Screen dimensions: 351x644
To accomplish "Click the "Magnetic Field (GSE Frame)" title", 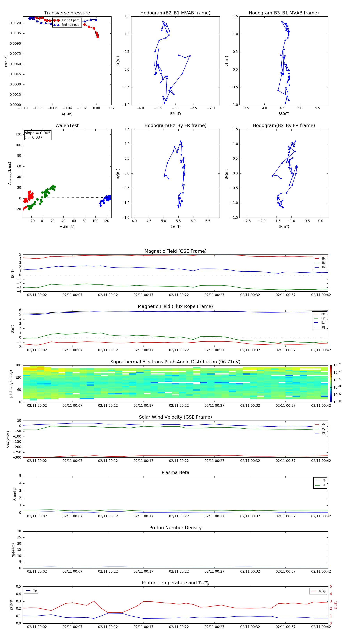I will [x=175, y=251].
